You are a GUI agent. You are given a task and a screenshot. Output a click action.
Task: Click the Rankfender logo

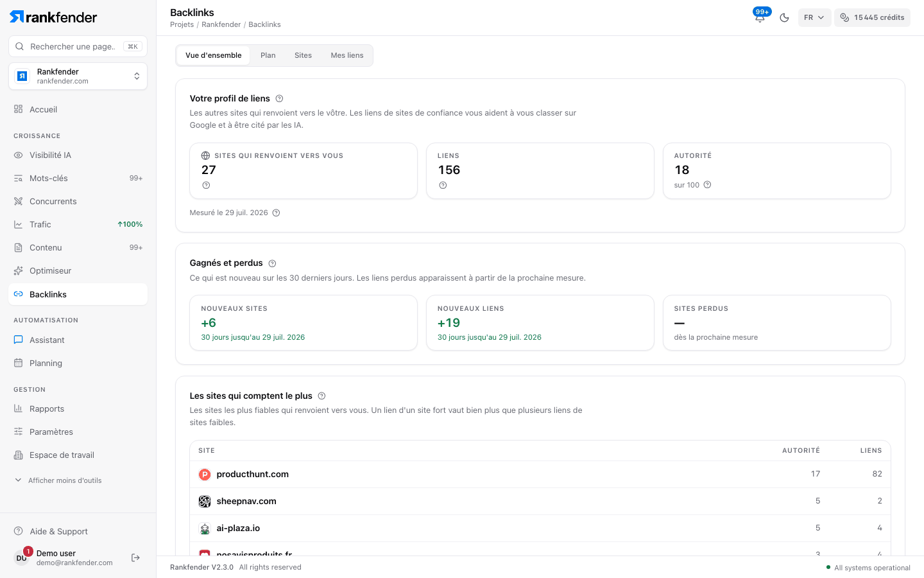point(53,17)
